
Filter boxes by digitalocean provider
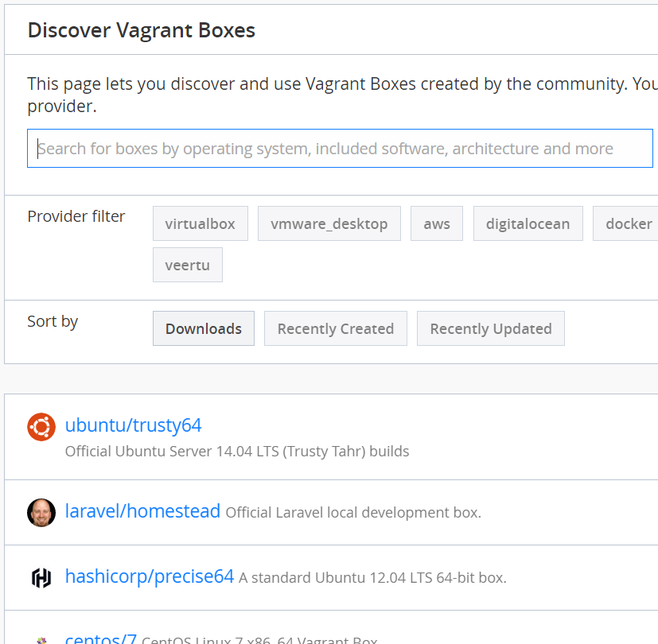coord(528,224)
